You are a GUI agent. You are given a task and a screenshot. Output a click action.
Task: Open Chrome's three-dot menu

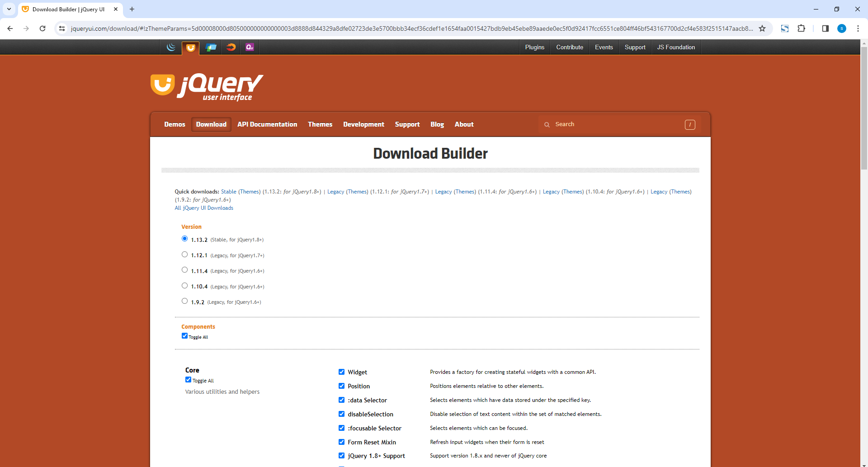coord(858,28)
